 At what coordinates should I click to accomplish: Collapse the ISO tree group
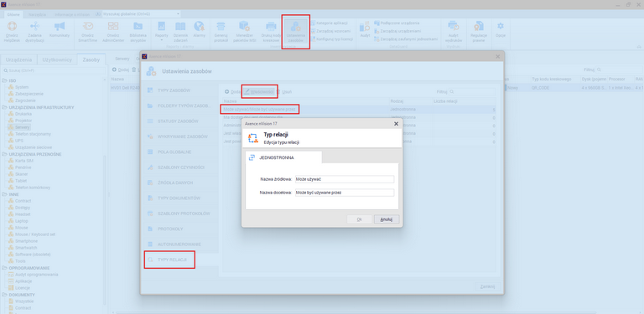(4, 80)
